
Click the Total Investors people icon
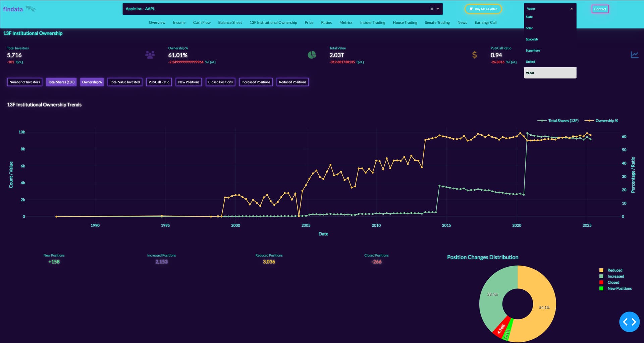[x=150, y=55]
